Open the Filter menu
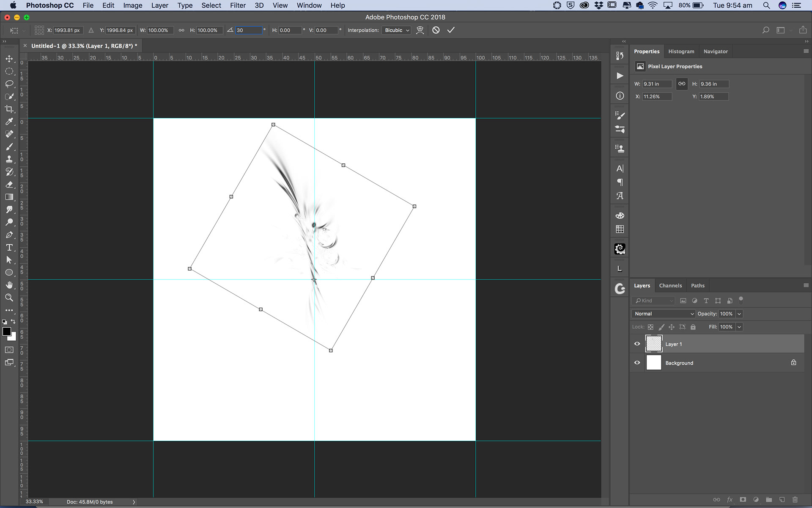812x508 pixels. (238, 6)
